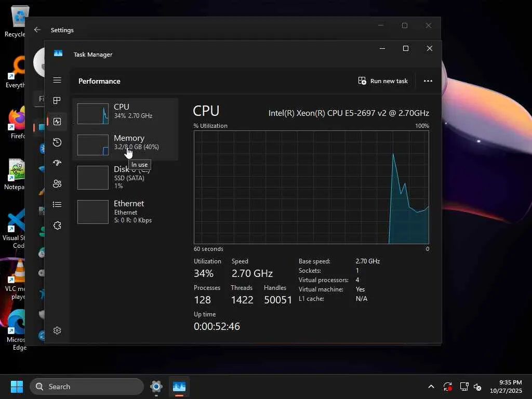Viewport: 532px width, 399px height.
Task: Open the Startup apps page icon
Action: [x=57, y=163]
